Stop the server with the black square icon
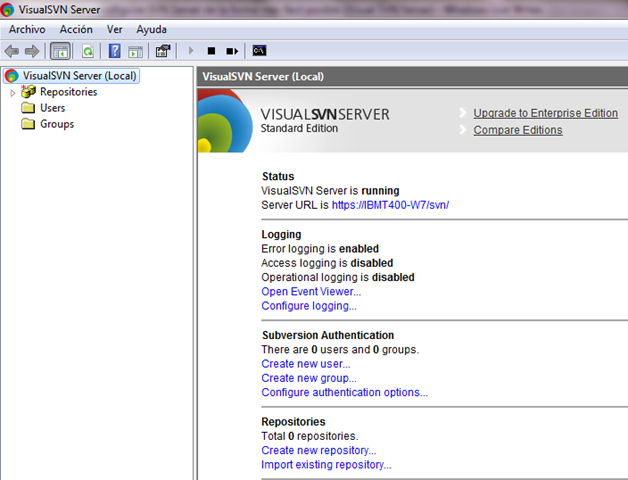The image size is (628, 480). (x=211, y=51)
